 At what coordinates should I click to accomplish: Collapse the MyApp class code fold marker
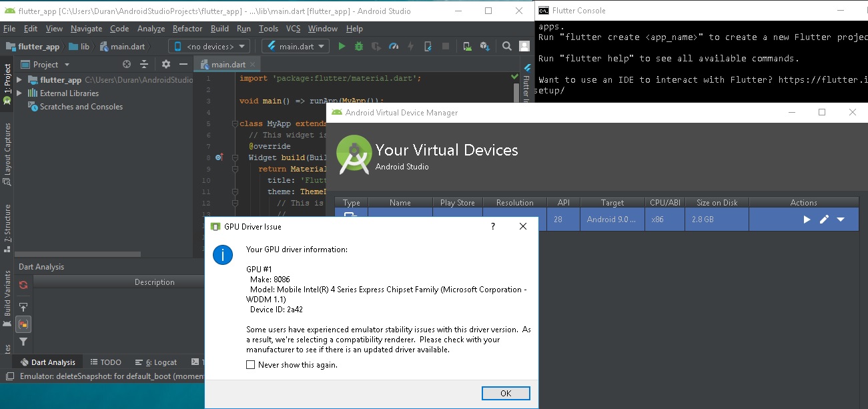coord(234,124)
